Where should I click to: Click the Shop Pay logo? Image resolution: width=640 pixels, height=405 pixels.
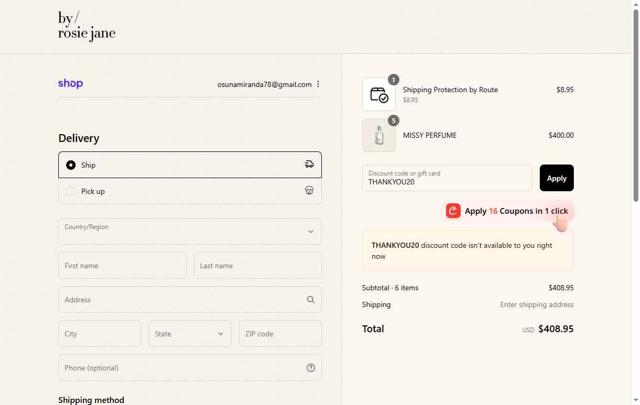(71, 83)
